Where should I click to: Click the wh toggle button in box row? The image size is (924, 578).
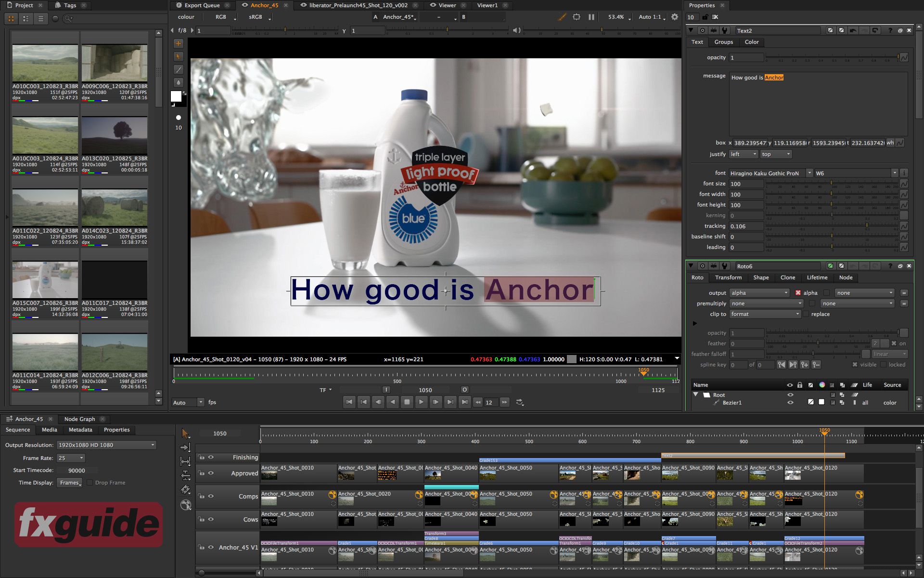[890, 143]
